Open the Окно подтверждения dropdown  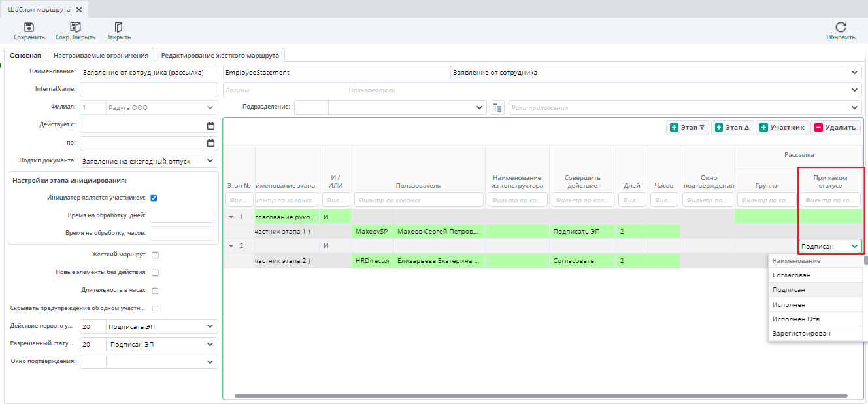(210, 362)
